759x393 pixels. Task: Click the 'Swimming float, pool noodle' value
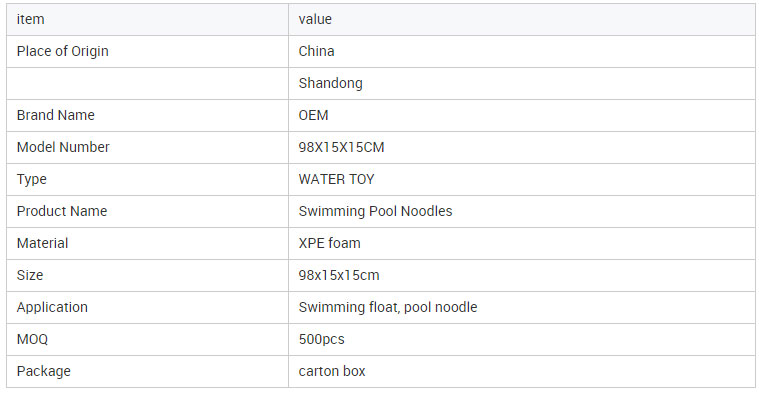pos(388,307)
